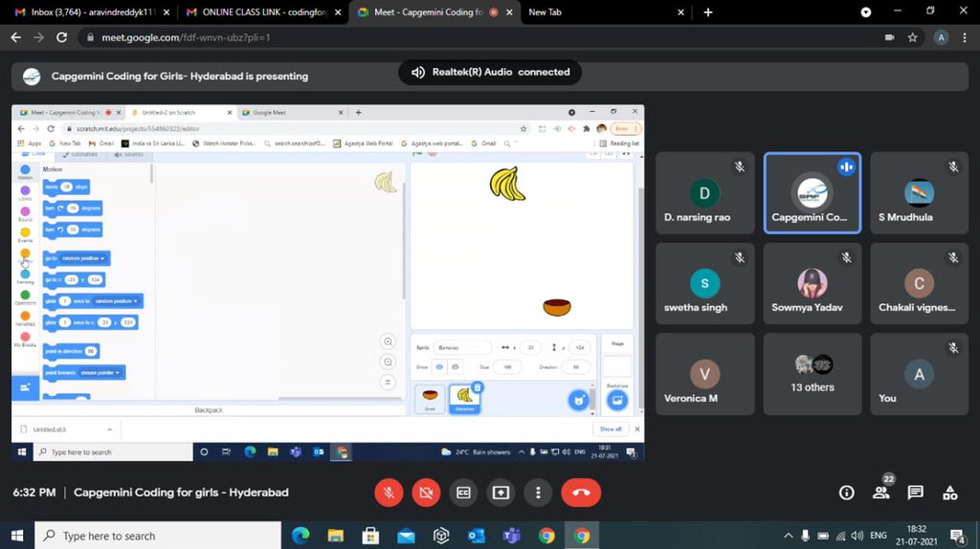980x549 pixels.
Task: Set Bananas sprite to hidden
Action: coord(455,366)
